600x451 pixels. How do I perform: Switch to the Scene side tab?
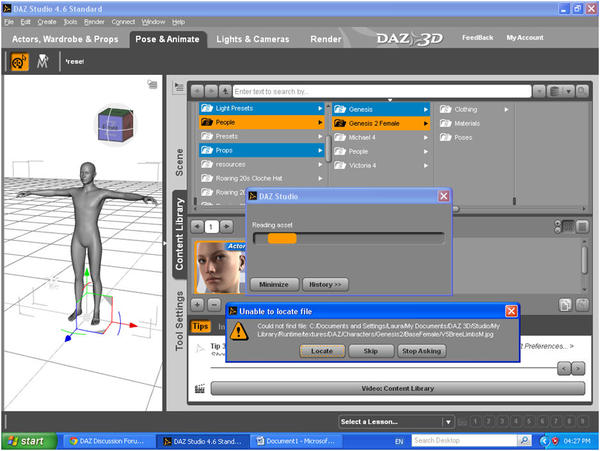[179, 163]
